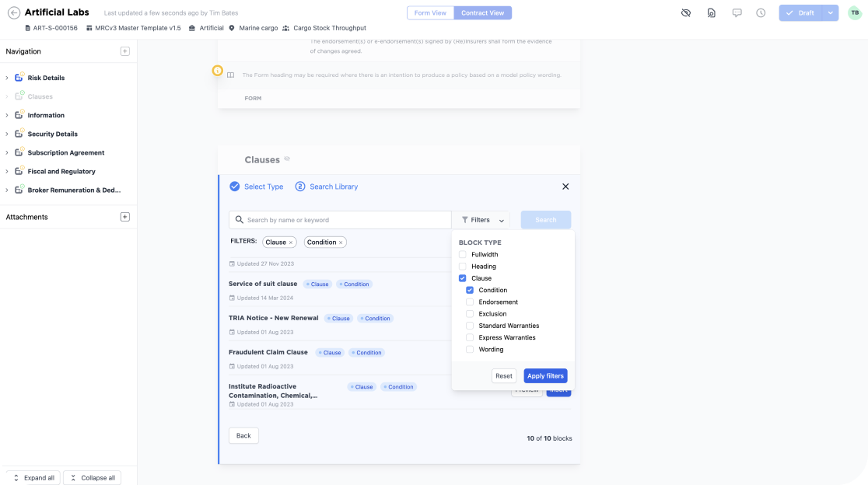Expand Risk Details in the navigation tree
868x485 pixels.
pyautogui.click(x=7, y=78)
